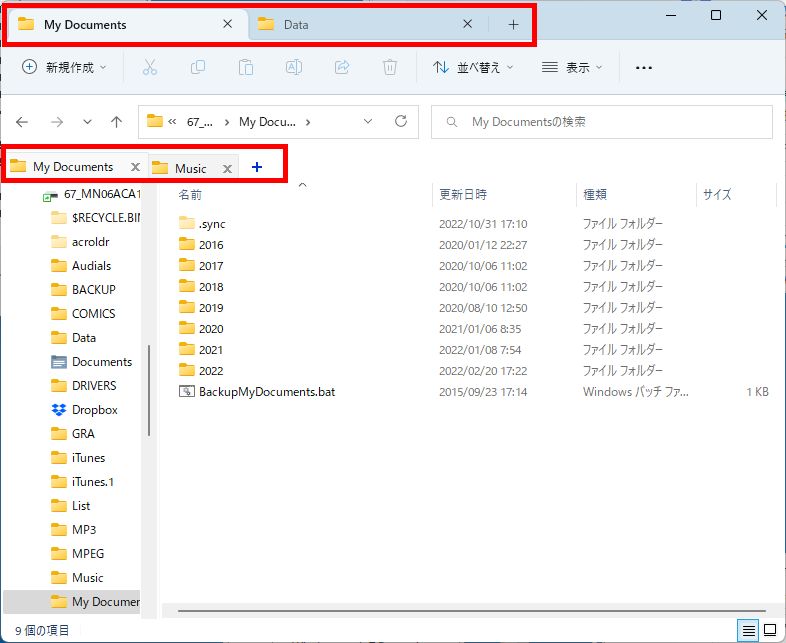Click the Rename icon in toolbar
Image resolution: width=786 pixels, height=643 pixels.
tap(294, 67)
